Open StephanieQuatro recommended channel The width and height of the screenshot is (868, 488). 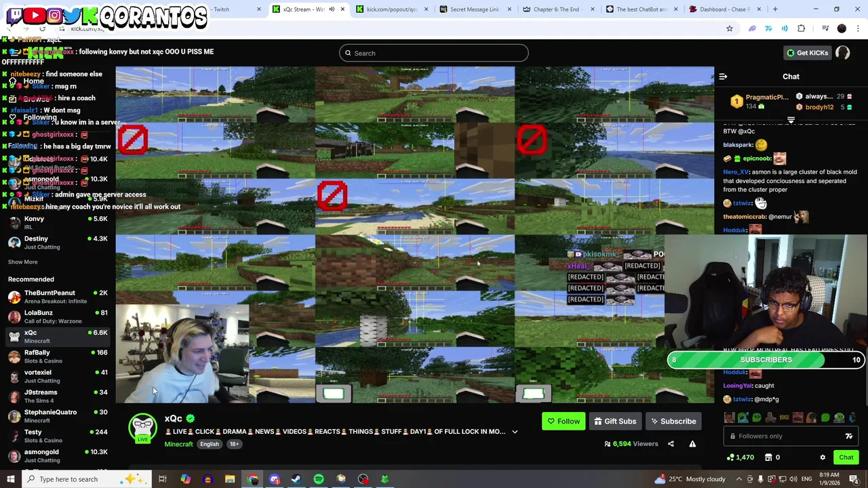click(57, 416)
